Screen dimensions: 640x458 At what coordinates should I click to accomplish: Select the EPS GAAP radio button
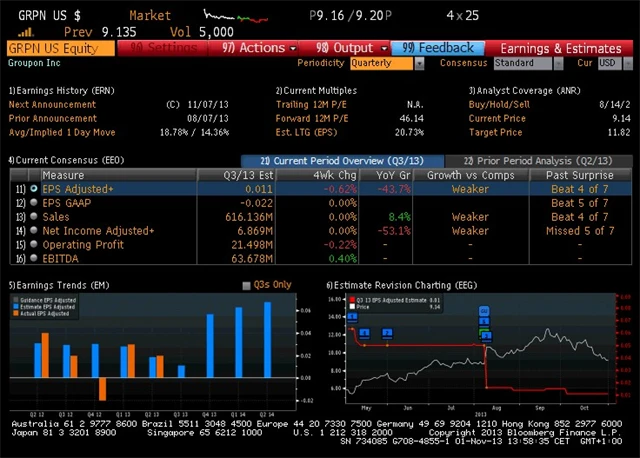[x=34, y=202]
